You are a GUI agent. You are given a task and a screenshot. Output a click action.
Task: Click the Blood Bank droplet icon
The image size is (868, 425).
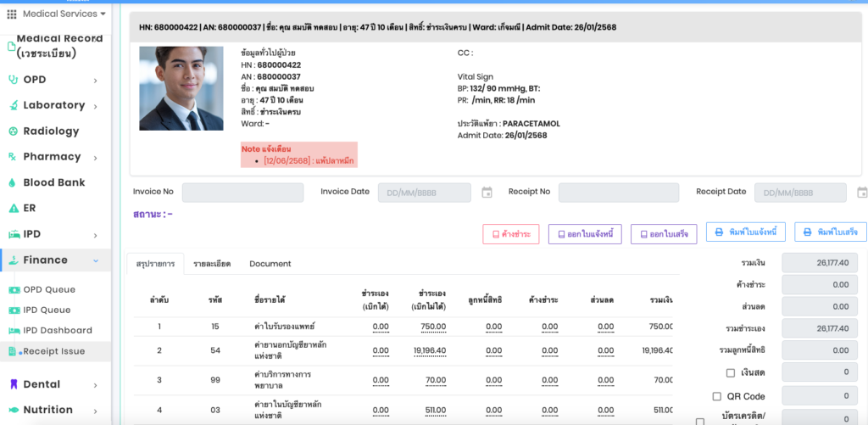(14, 182)
